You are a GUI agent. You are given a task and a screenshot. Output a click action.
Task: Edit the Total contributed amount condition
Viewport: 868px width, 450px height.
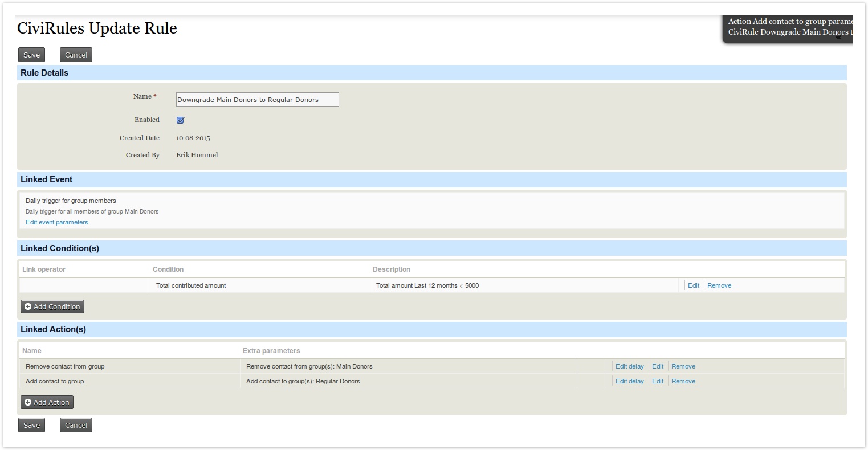coord(693,285)
